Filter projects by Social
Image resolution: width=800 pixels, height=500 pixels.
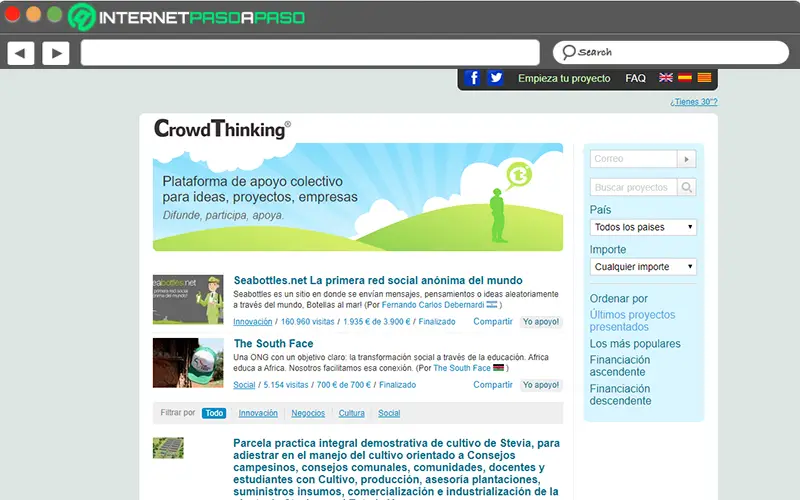click(389, 413)
